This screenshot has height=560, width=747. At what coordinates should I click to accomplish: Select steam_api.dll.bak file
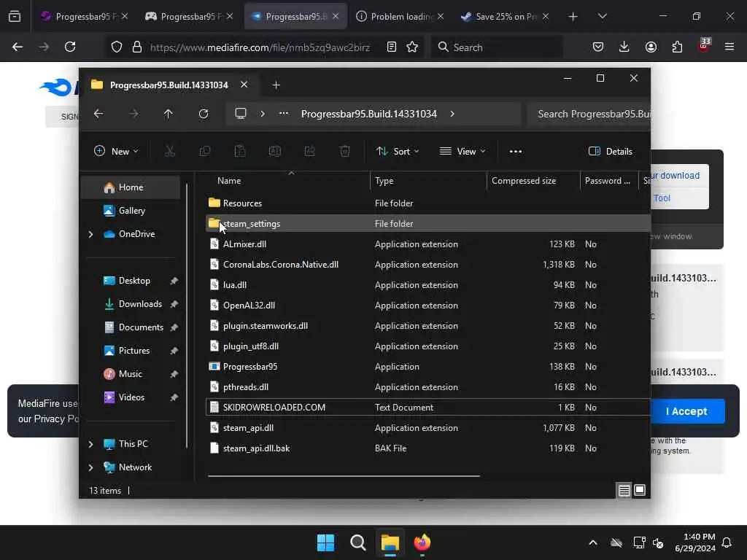[428, 448]
